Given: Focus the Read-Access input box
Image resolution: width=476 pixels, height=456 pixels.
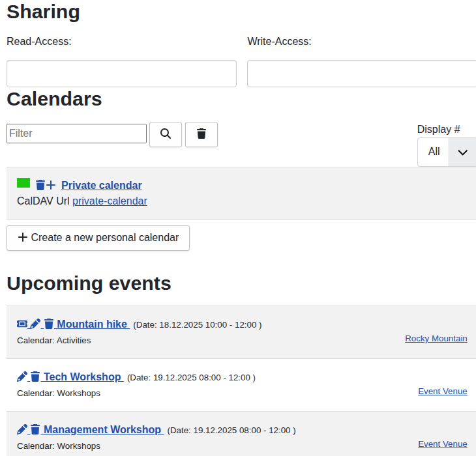Looking at the screenshot, I should click(121, 74).
